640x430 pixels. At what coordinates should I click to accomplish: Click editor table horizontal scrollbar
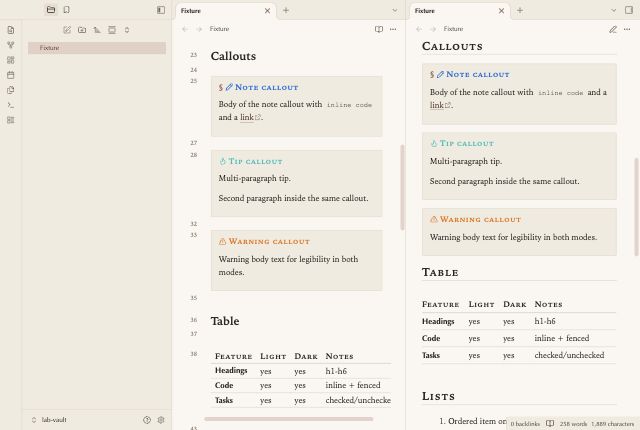[x=289, y=419]
